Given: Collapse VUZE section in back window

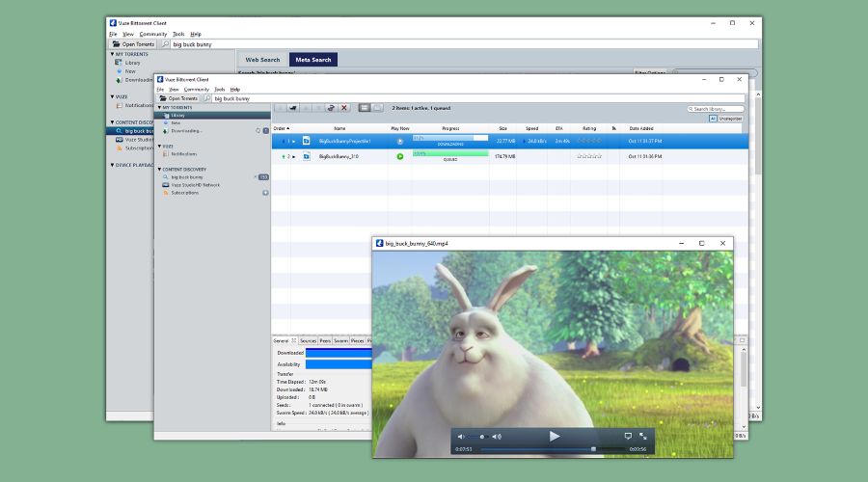Looking at the screenshot, I should [x=113, y=96].
